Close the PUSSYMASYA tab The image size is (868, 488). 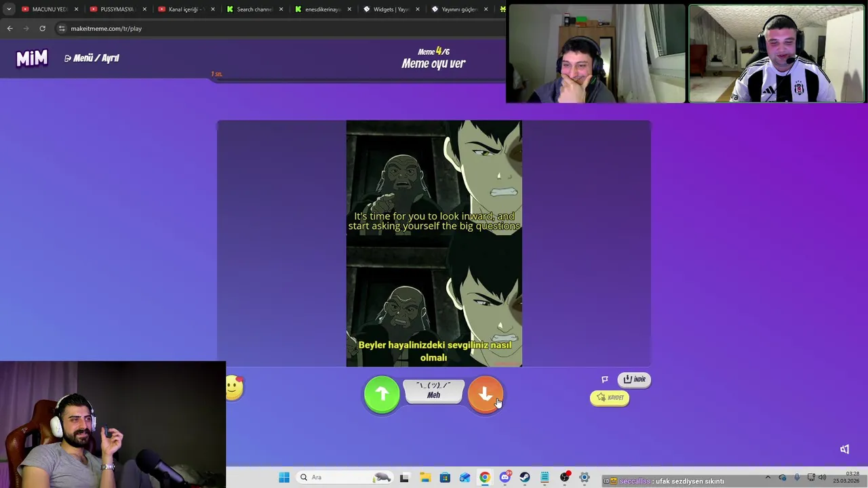coord(144,9)
